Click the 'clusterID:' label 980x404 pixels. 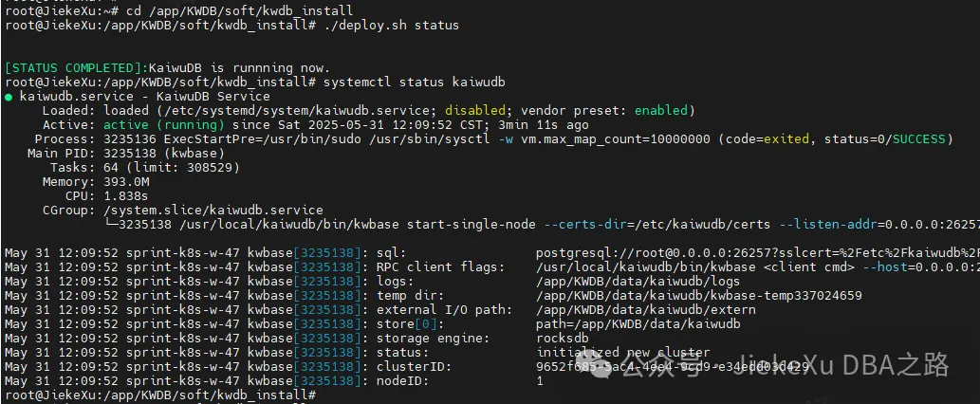[415, 367]
